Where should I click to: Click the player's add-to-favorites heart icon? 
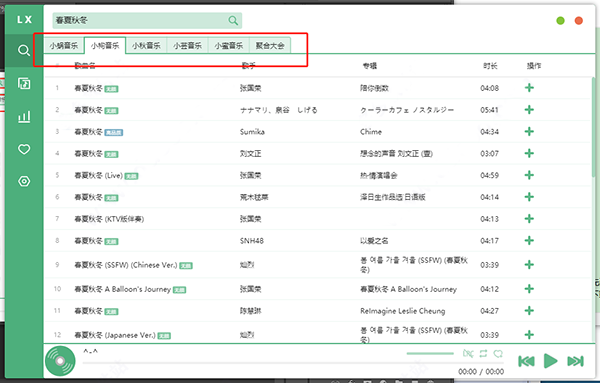pos(498,354)
